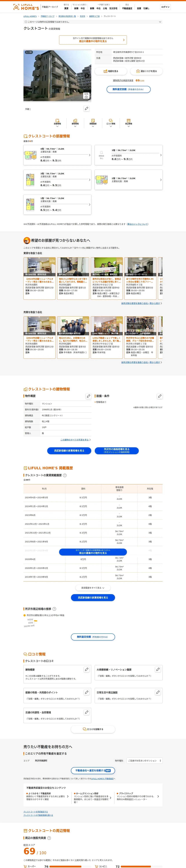Expand 賃貸履歴をすべて見る
Image resolution: width=186 pixels, height=868 pixels.
coord(93,588)
